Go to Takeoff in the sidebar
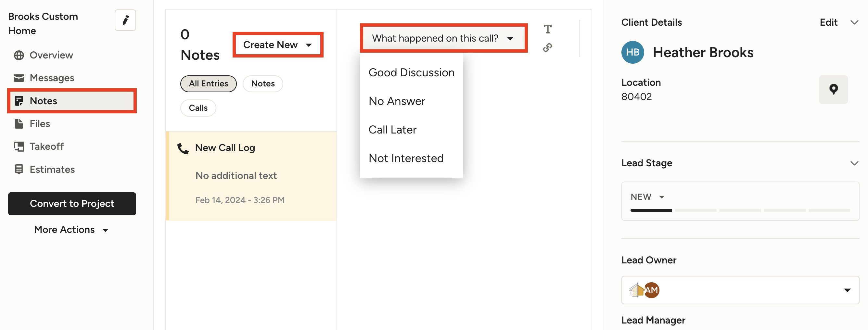Image resolution: width=868 pixels, height=330 pixels. [x=46, y=146]
